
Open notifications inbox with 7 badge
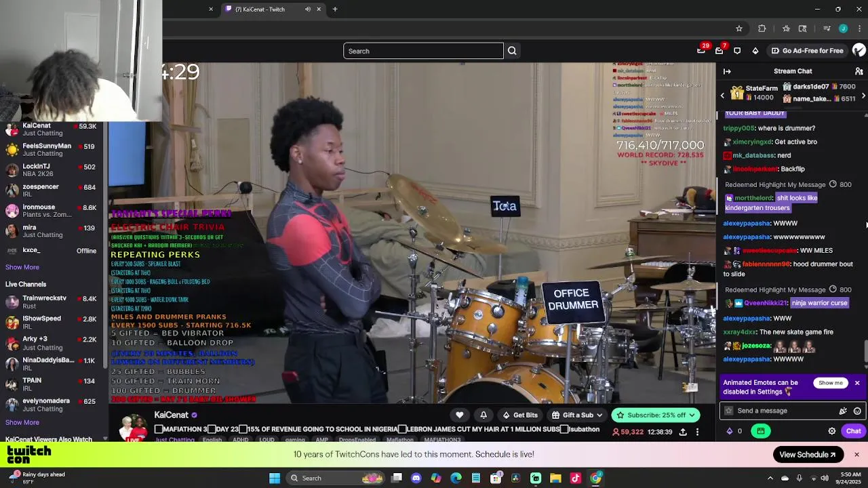point(719,51)
